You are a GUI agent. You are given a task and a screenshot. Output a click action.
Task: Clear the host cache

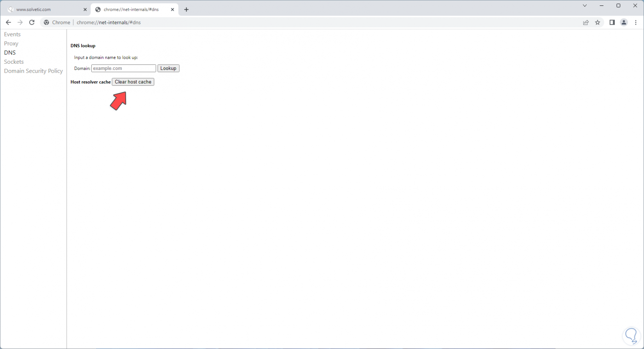tap(133, 82)
